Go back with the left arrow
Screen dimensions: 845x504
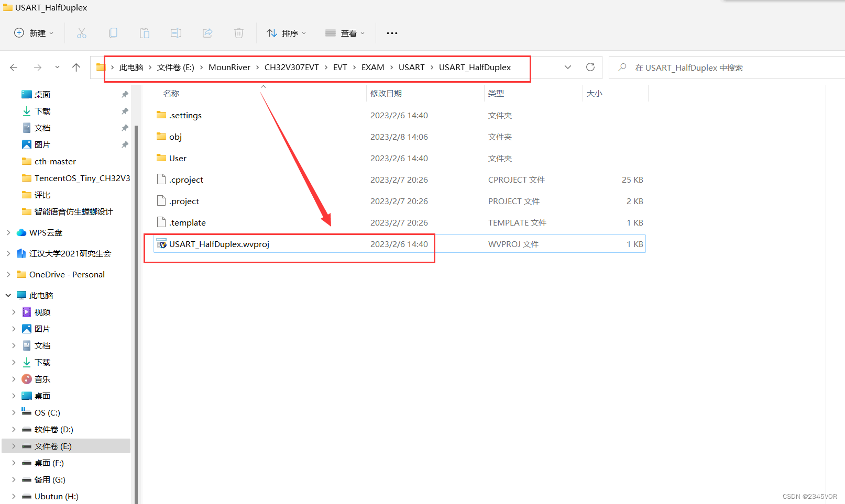(x=14, y=68)
